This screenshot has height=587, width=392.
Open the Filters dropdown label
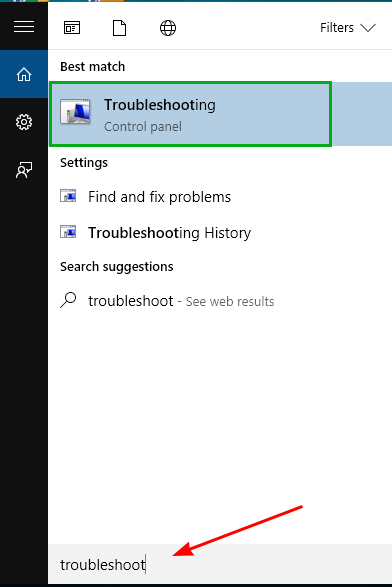point(337,28)
